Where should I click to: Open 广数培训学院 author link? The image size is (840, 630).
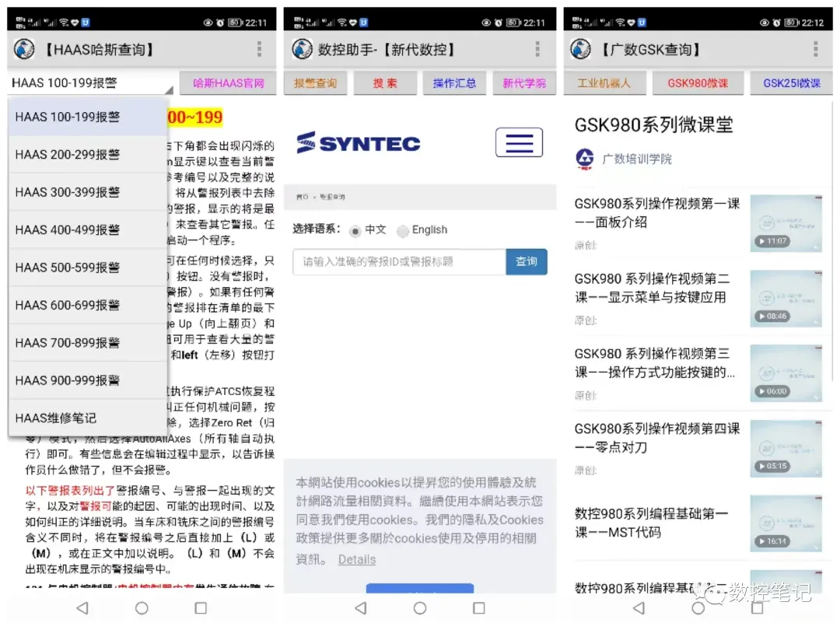click(636, 159)
